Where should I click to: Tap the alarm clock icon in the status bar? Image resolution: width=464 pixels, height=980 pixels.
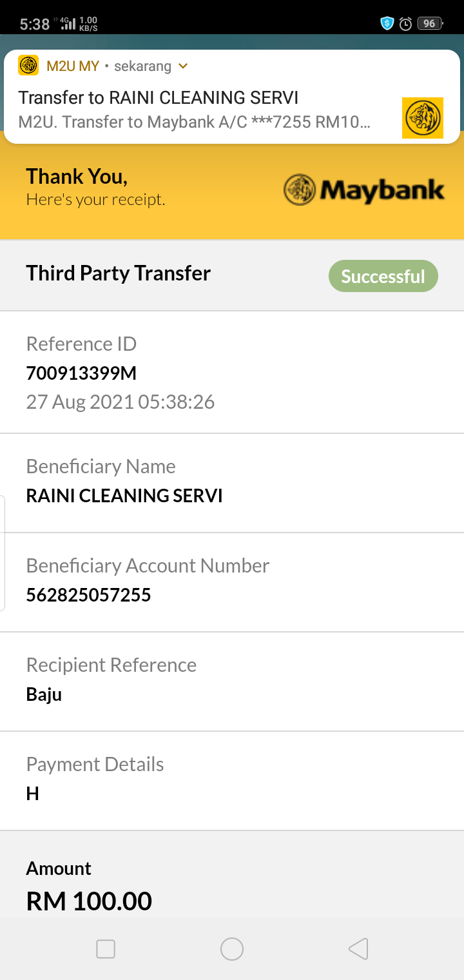pyautogui.click(x=405, y=24)
